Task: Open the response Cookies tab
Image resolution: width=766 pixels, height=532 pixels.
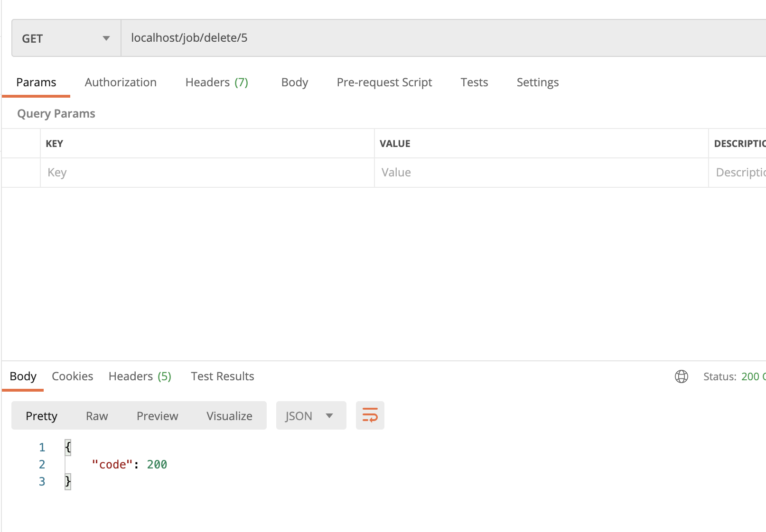Action: [73, 376]
